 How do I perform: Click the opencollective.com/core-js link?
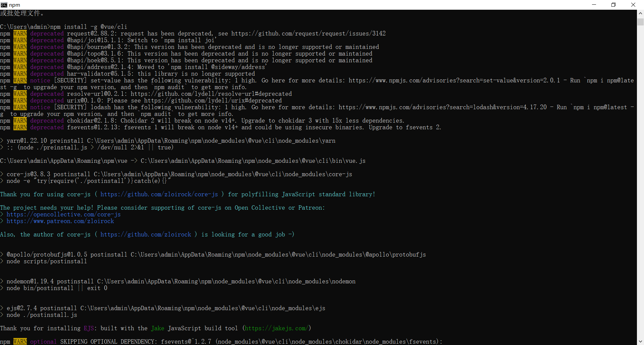(63, 214)
